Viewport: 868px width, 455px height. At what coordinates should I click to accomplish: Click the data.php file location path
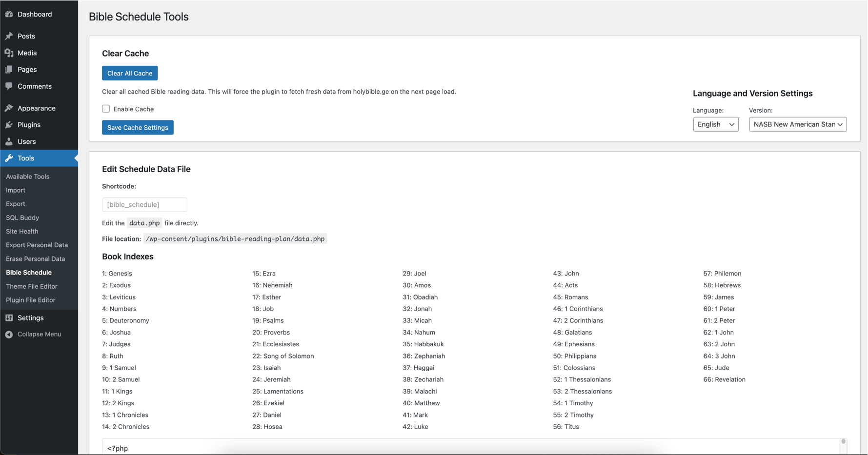click(x=235, y=238)
